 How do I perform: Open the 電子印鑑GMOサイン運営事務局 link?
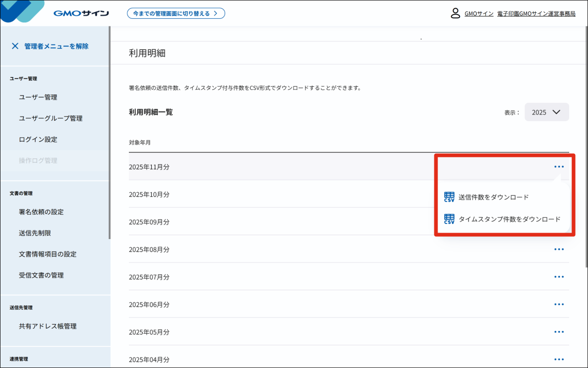click(536, 14)
